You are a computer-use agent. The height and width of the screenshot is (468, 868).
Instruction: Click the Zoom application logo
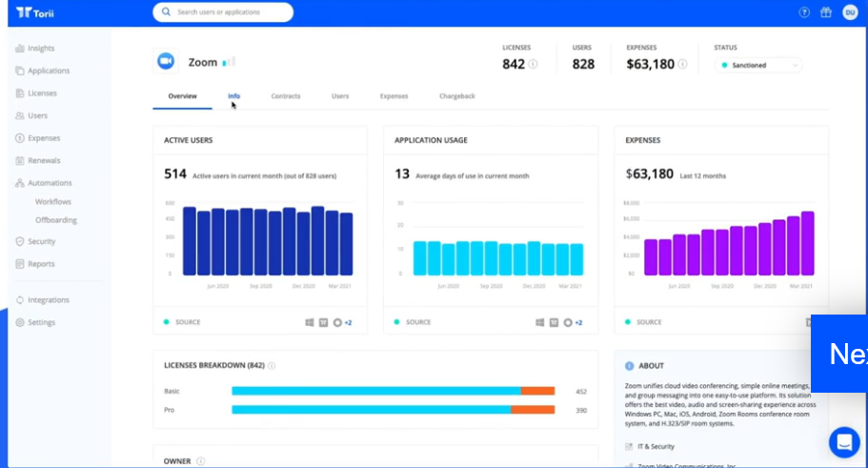coord(166,61)
